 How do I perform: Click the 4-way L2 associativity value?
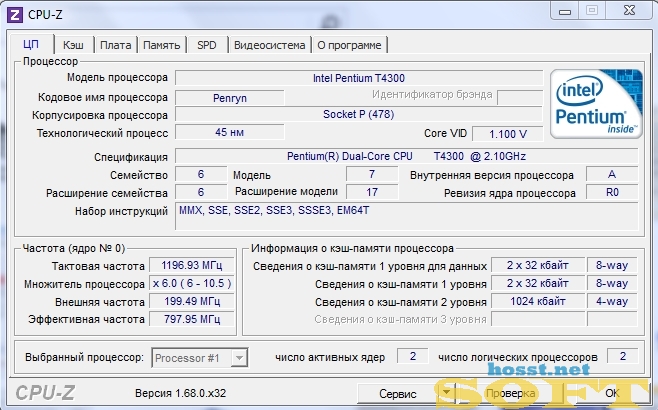tap(612, 301)
